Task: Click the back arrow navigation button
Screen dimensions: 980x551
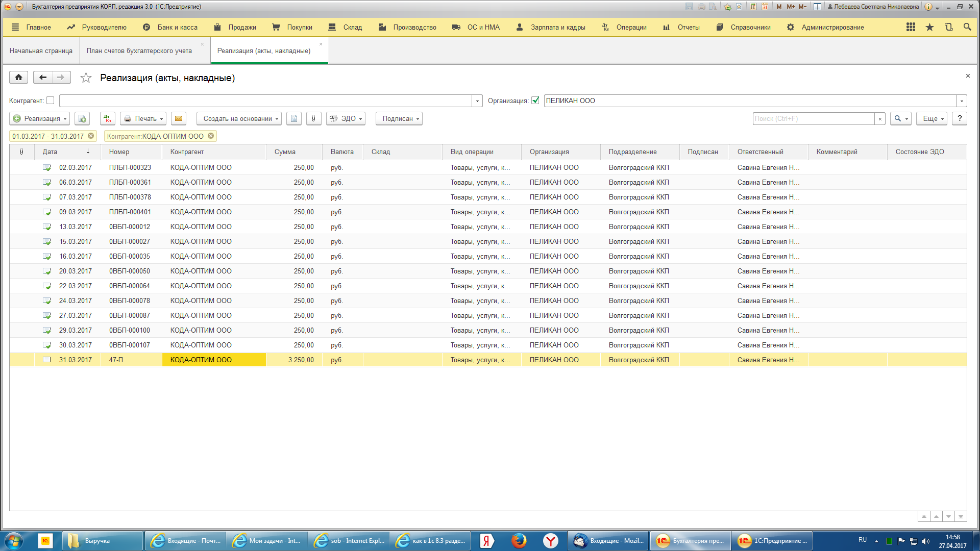Action: (43, 78)
